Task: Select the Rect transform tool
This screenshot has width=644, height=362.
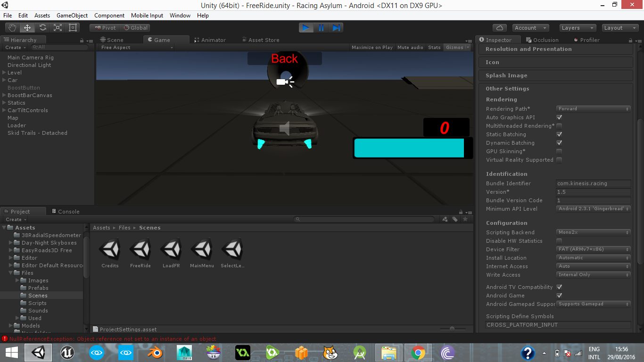Action: (x=73, y=28)
